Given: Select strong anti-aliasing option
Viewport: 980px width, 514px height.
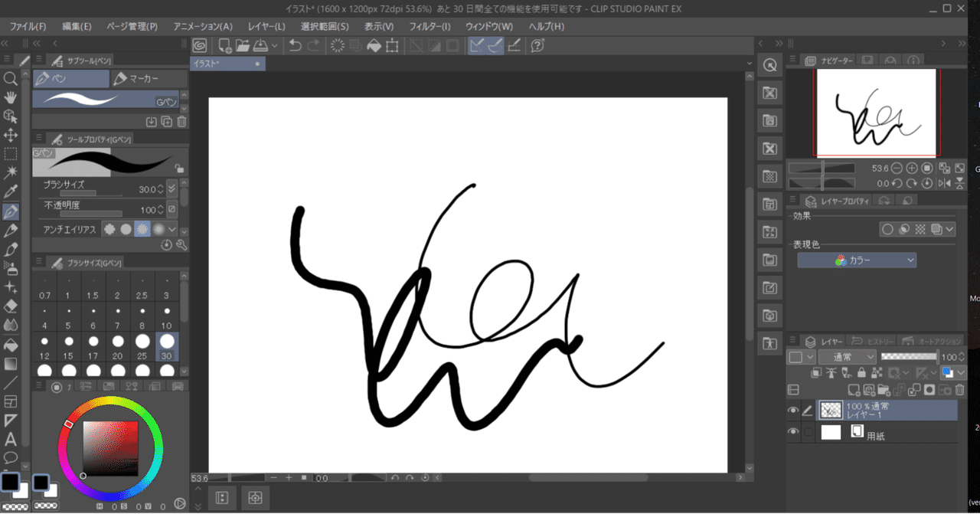Looking at the screenshot, I should coord(158,229).
